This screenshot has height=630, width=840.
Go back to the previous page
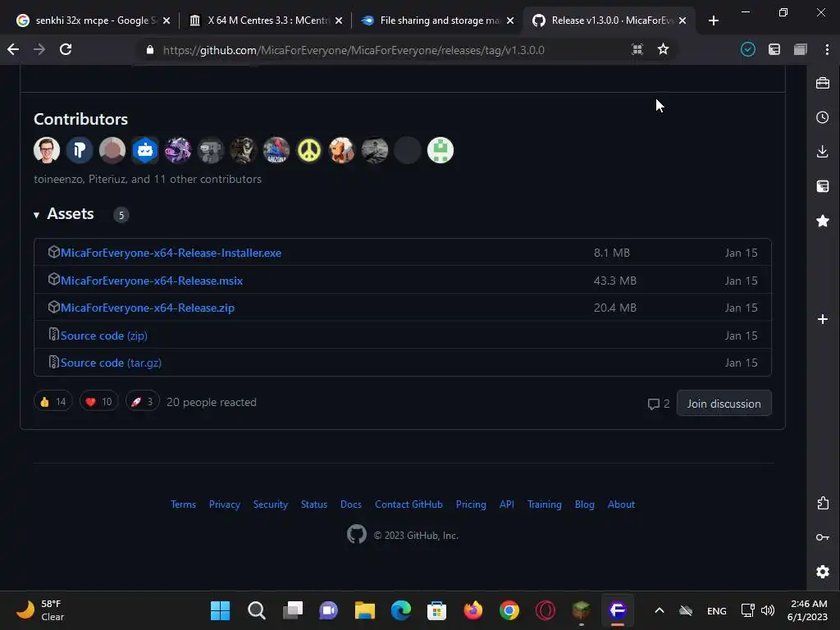tap(13, 50)
